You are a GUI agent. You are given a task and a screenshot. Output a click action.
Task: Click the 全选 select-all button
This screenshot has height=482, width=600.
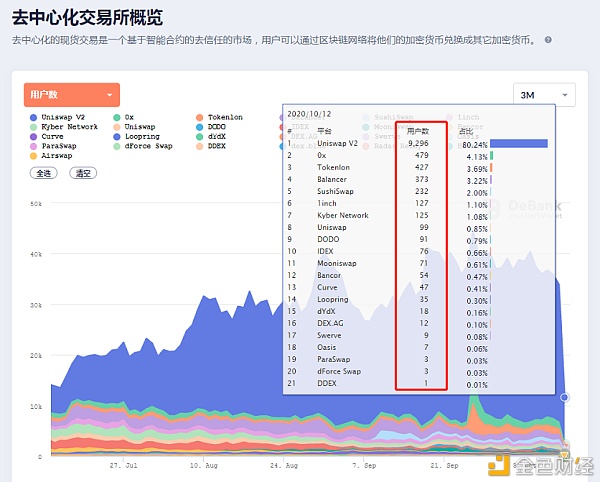pos(44,173)
